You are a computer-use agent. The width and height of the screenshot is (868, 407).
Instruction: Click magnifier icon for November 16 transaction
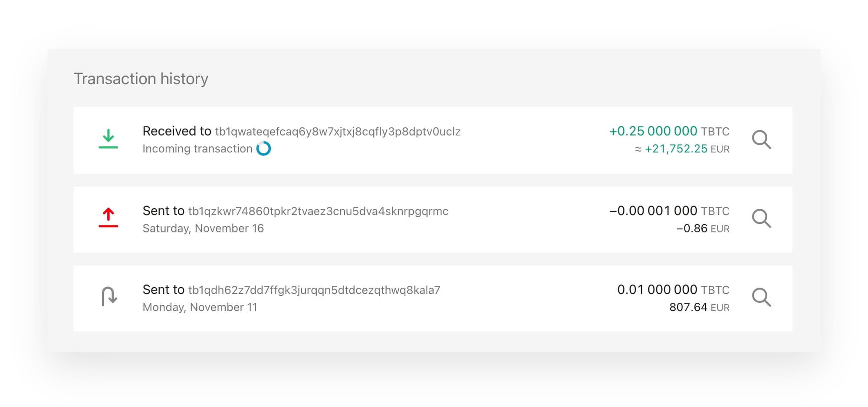pyautogui.click(x=761, y=218)
